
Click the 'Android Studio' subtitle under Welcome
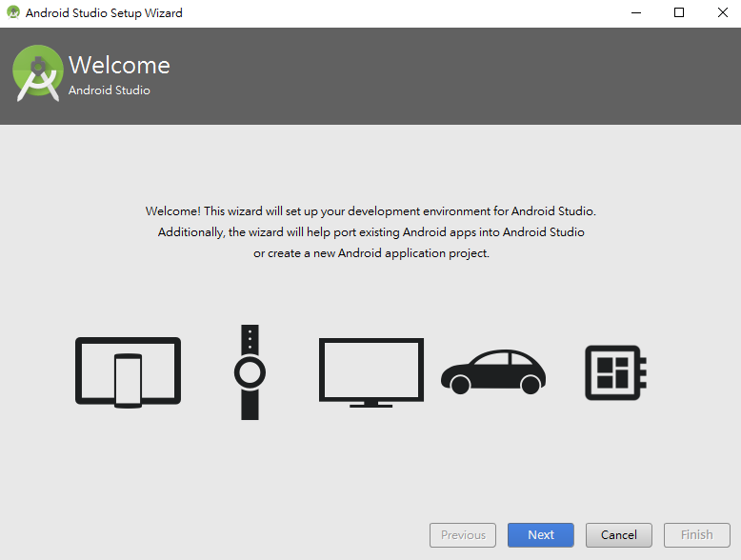pos(110,90)
